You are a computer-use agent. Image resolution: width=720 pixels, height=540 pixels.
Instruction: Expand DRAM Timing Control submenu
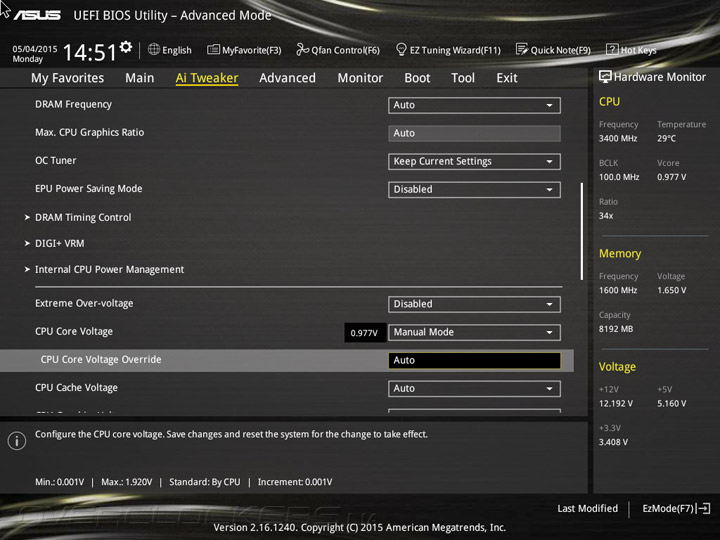pos(83,217)
